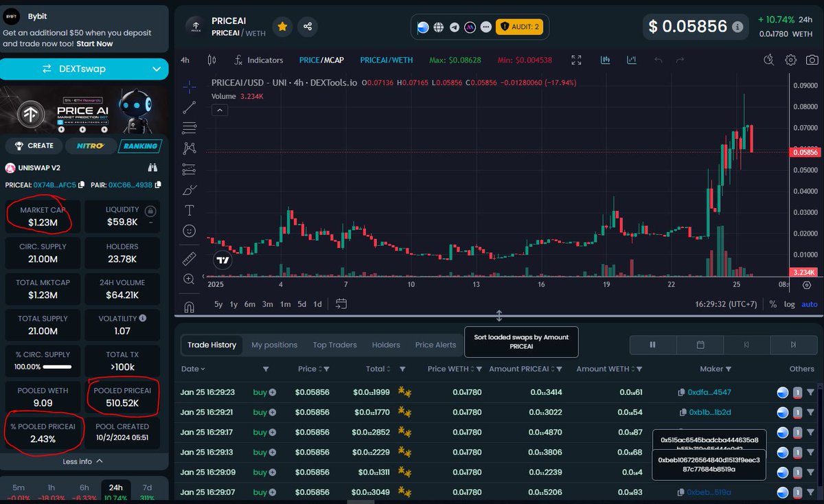Jump to next trades page
Viewport: 824px width, 504px height.
pos(793,345)
